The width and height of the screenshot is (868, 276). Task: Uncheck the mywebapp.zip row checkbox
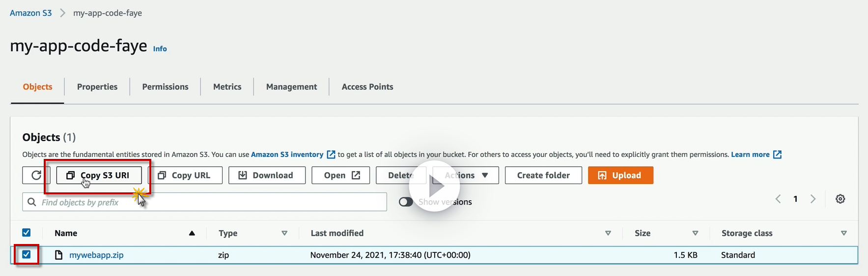[27, 254]
